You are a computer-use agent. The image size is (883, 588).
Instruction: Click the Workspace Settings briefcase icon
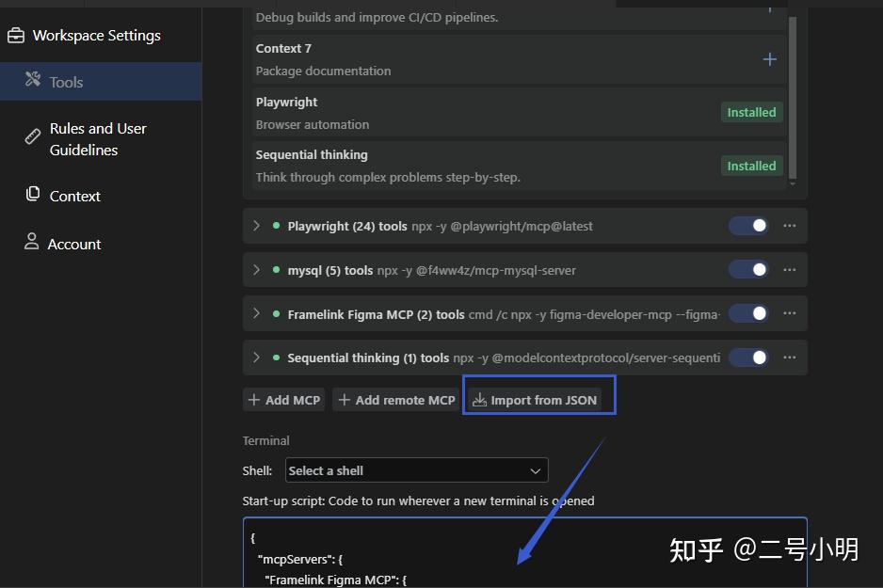click(16, 36)
